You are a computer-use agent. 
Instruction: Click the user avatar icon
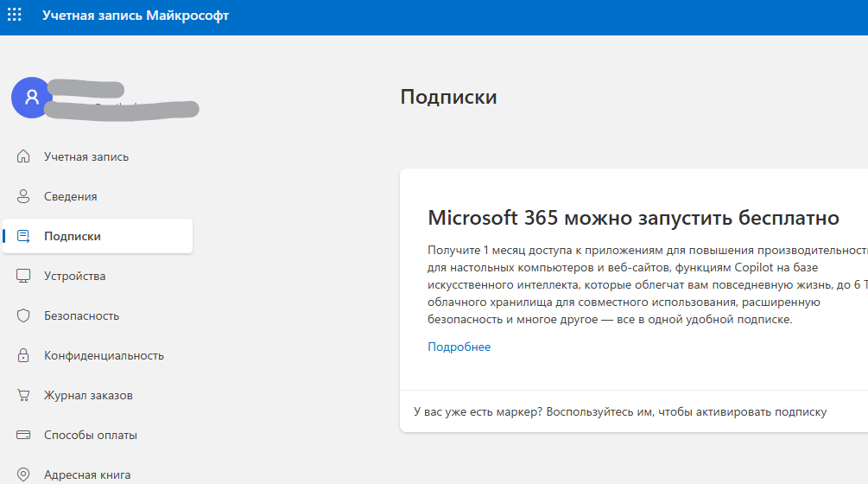(32, 98)
